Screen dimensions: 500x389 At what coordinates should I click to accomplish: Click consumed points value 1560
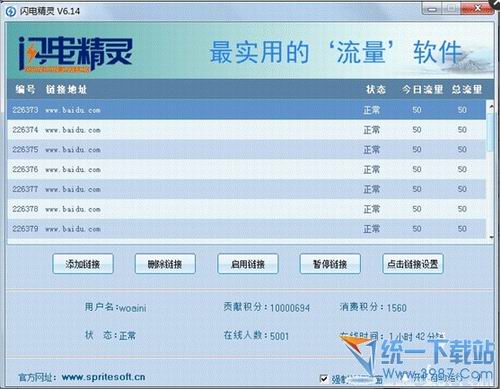397,308
